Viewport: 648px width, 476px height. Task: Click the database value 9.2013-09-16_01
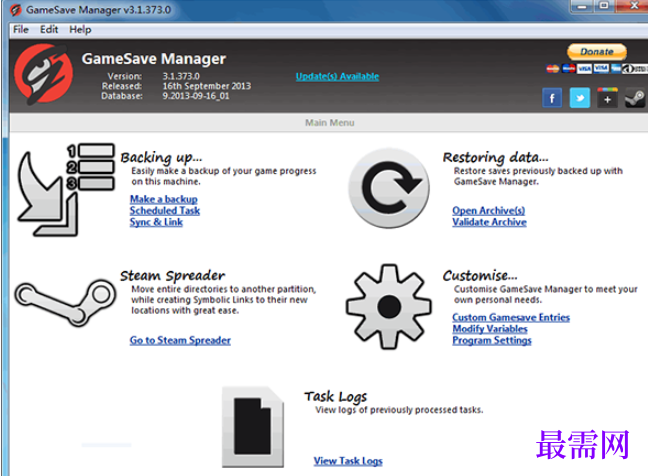[x=196, y=96]
